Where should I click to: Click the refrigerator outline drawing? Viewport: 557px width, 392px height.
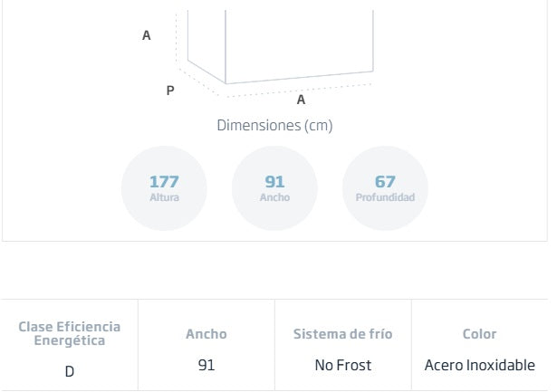click(281, 45)
